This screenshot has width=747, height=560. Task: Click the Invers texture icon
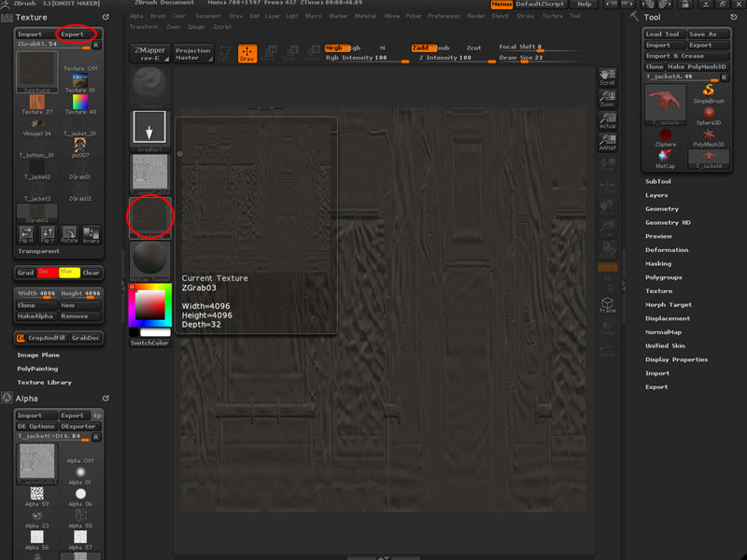click(91, 234)
